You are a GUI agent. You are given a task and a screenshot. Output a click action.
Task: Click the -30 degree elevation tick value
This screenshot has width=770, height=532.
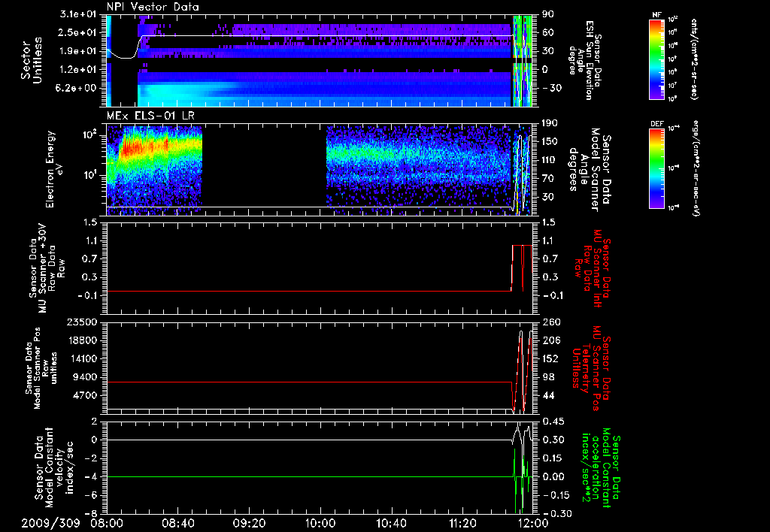pos(552,88)
